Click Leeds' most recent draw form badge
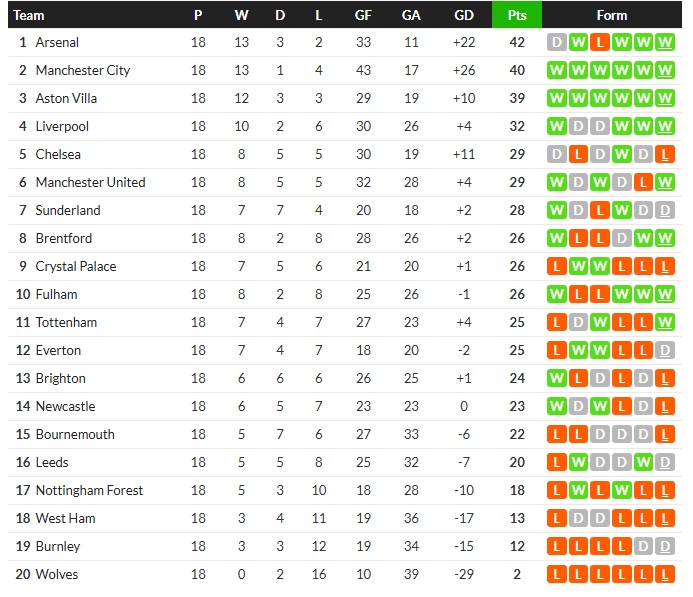Screen dimensions: 693x597 (667, 463)
